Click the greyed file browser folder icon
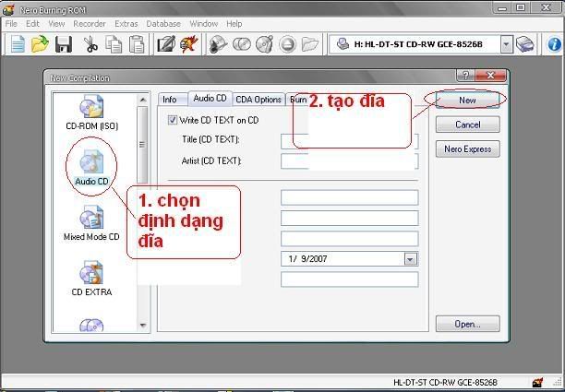The width and height of the screenshot is (565, 392). pos(310,44)
